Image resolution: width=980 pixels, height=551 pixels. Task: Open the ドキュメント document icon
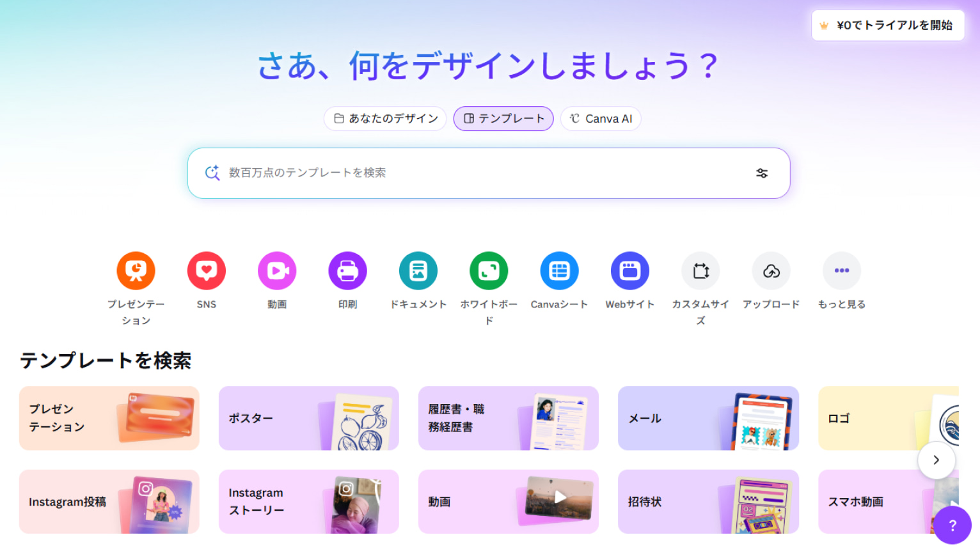coord(418,270)
